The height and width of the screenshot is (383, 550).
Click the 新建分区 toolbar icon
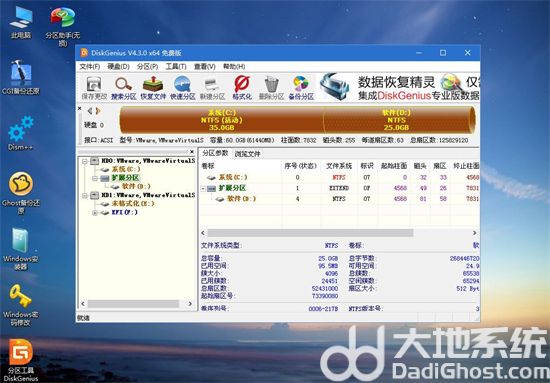coord(212,88)
